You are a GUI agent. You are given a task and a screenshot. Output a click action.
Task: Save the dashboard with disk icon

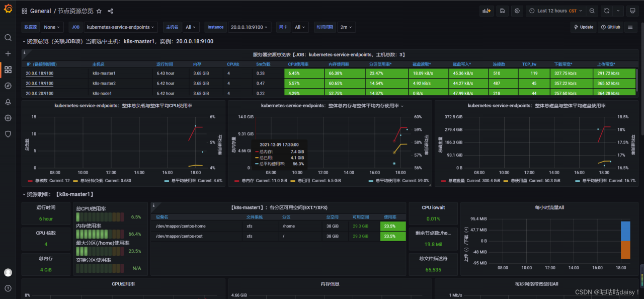pyautogui.click(x=502, y=11)
